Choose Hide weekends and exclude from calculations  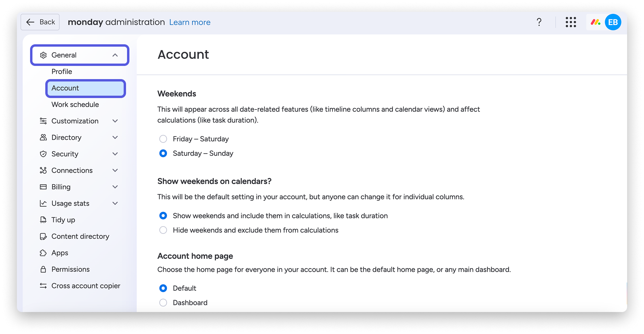click(x=163, y=230)
